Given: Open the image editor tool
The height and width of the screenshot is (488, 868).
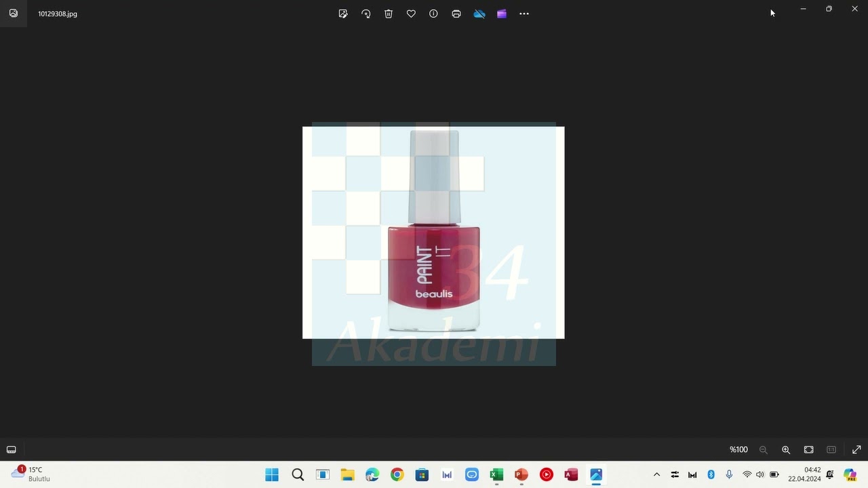Looking at the screenshot, I should pyautogui.click(x=343, y=14).
